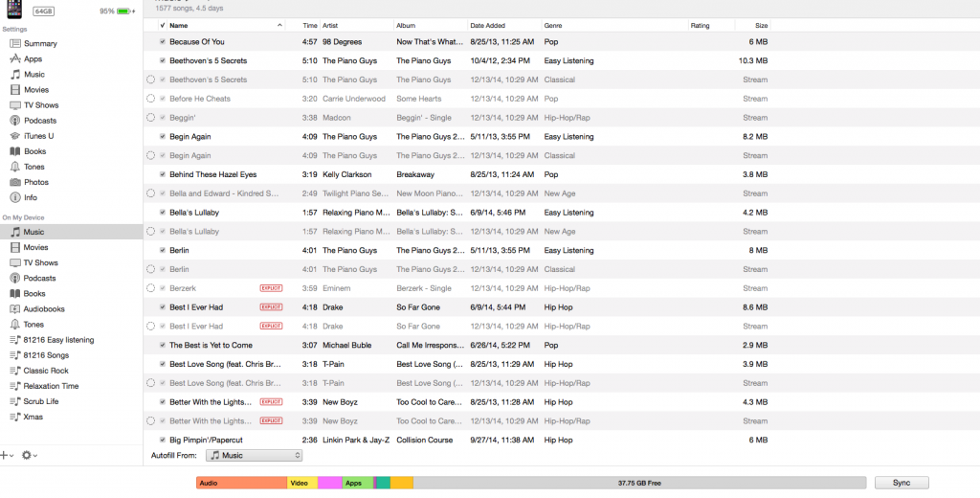Click cloud status circle for Beggin'
Viewport: 980px width, 498px height.
pos(150,118)
